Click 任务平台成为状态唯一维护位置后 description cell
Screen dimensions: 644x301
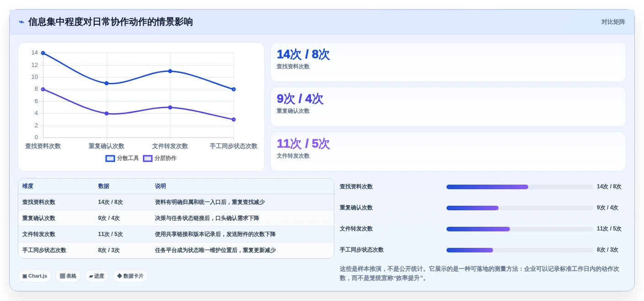[215, 250]
